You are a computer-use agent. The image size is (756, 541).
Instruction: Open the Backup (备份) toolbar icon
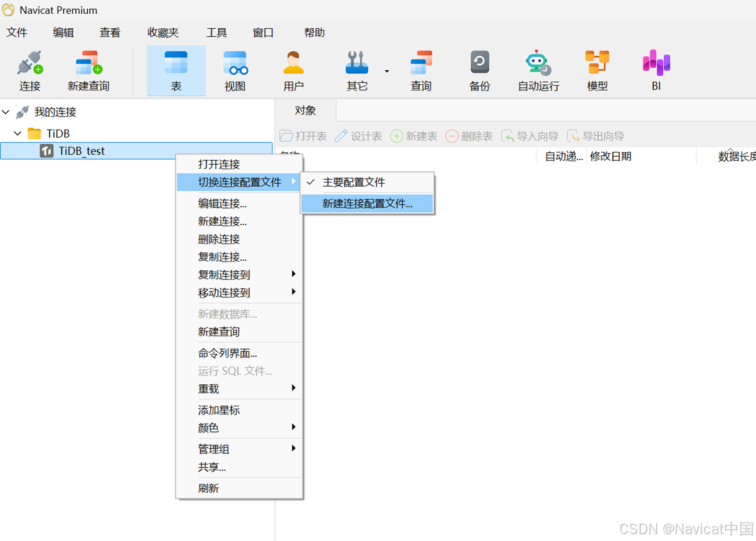click(x=479, y=63)
